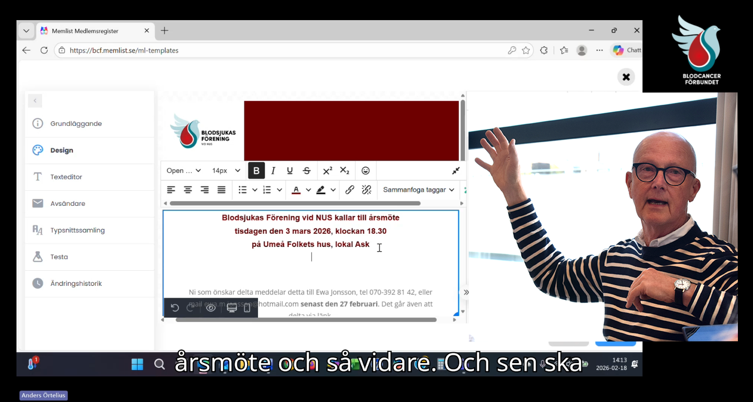
Task: Pick the red text color swatch
Action: tap(296, 190)
